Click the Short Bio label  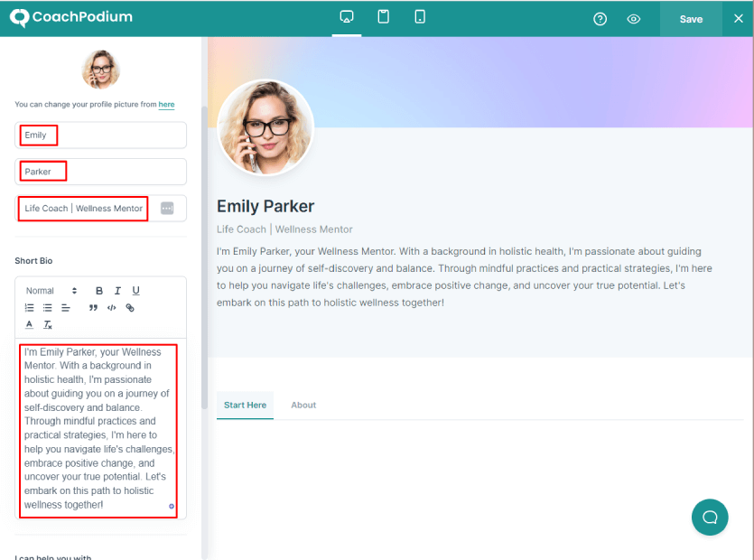click(x=33, y=261)
